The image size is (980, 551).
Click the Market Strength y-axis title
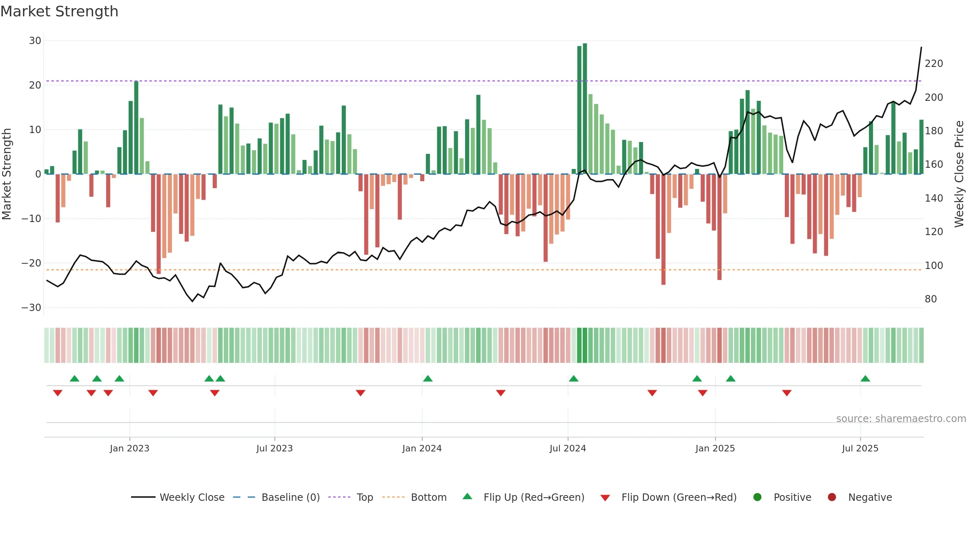click(x=7, y=174)
